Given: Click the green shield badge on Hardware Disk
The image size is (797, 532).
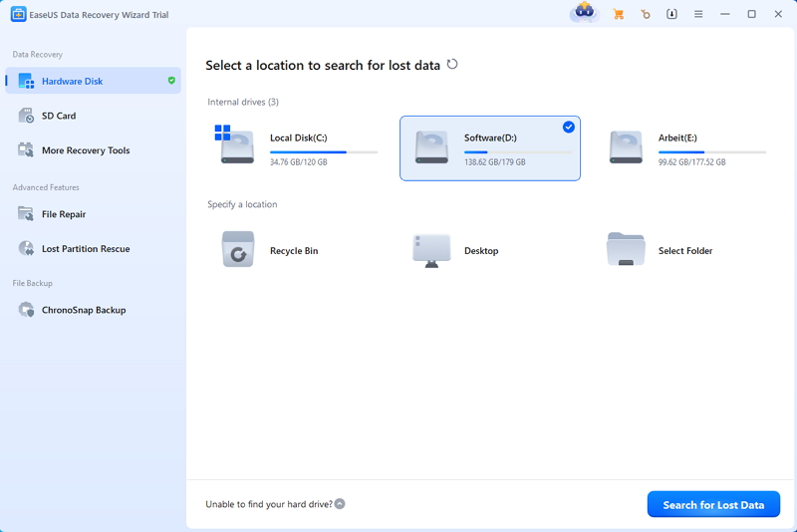Looking at the screenshot, I should [x=171, y=81].
